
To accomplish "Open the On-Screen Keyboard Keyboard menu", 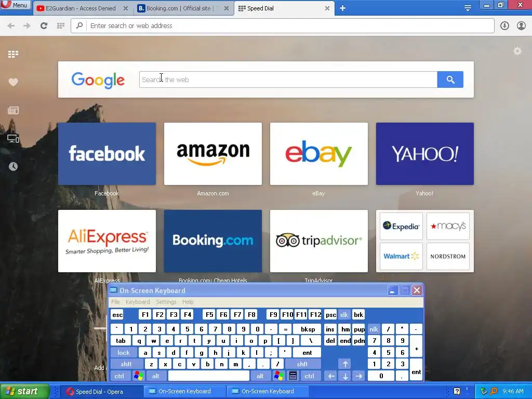I will 137,302.
